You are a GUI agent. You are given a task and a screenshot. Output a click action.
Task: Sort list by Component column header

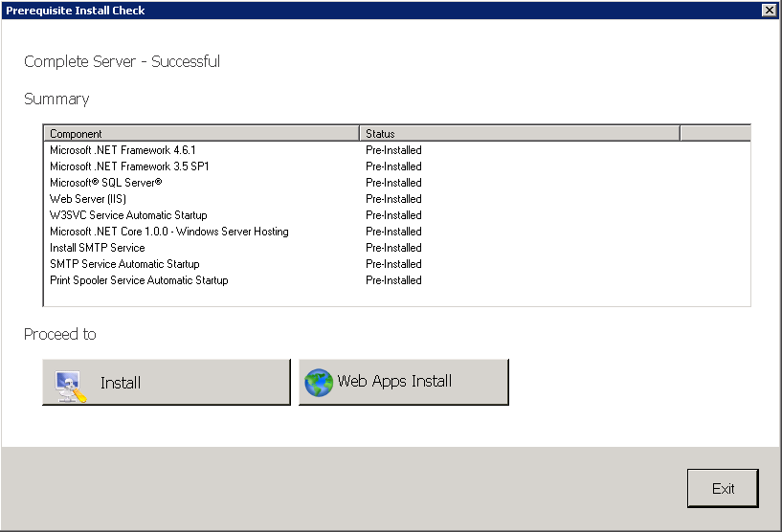(x=202, y=134)
